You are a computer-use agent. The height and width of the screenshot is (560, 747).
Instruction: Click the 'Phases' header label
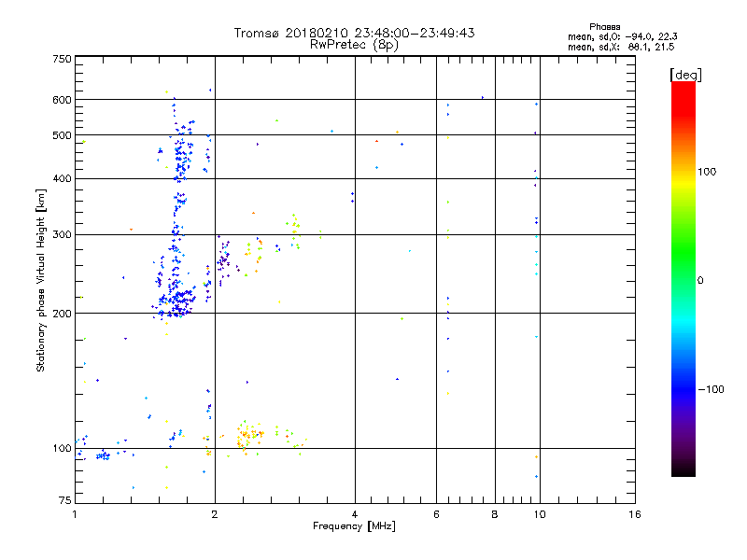tap(604, 27)
